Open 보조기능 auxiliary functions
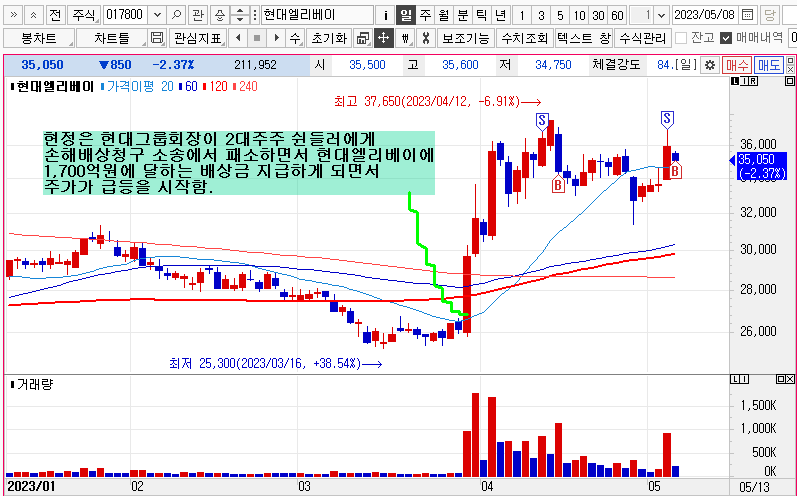The width and height of the screenshot is (797, 496). 466,38
